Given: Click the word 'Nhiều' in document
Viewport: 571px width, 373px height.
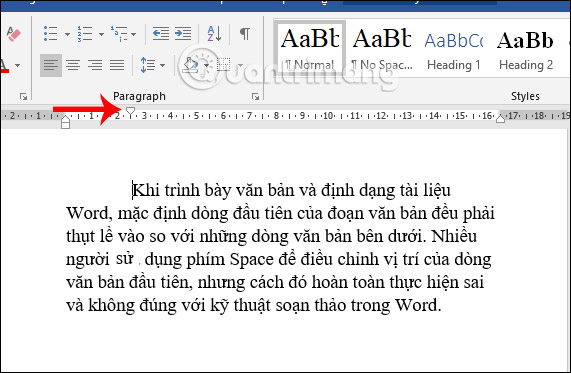Looking at the screenshot, I should (x=454, y=236).
